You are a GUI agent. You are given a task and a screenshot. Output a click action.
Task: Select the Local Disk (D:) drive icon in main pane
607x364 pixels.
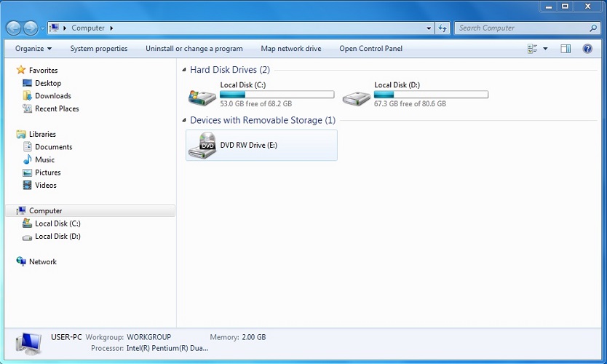[357, 98]
